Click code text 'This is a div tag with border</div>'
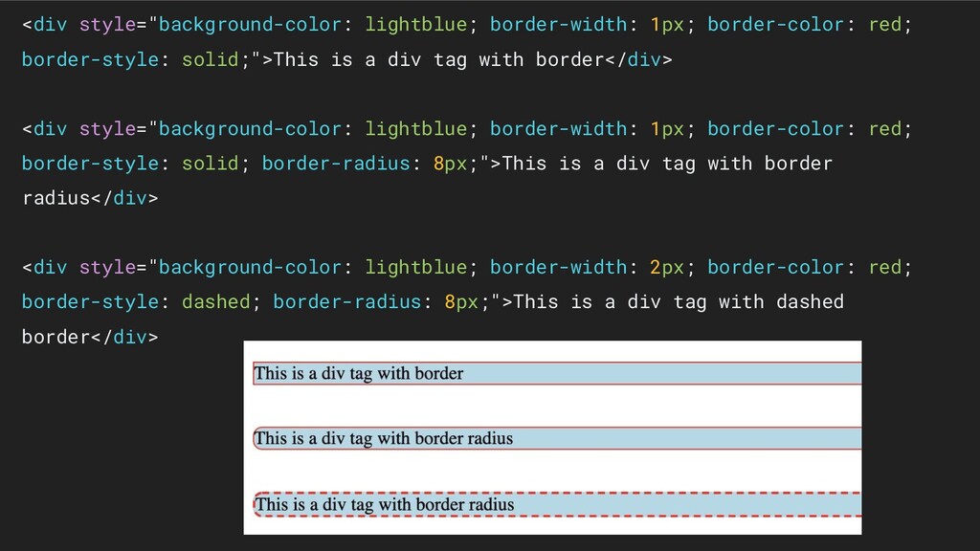Image resolution: width=980 pixels, height=551 pixels. click(473, 60)
